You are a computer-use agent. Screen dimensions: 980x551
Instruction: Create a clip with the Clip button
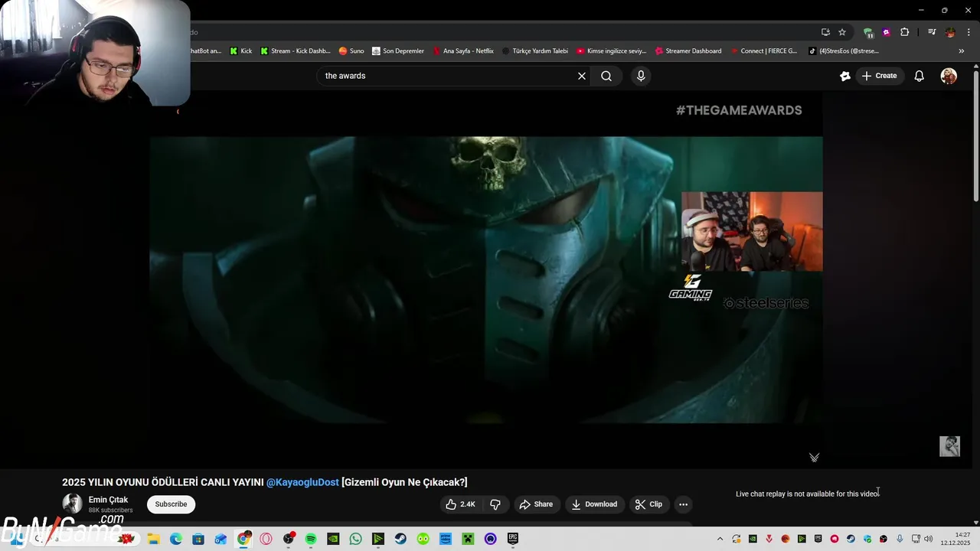pyautogui.click(x=648, y=504)
